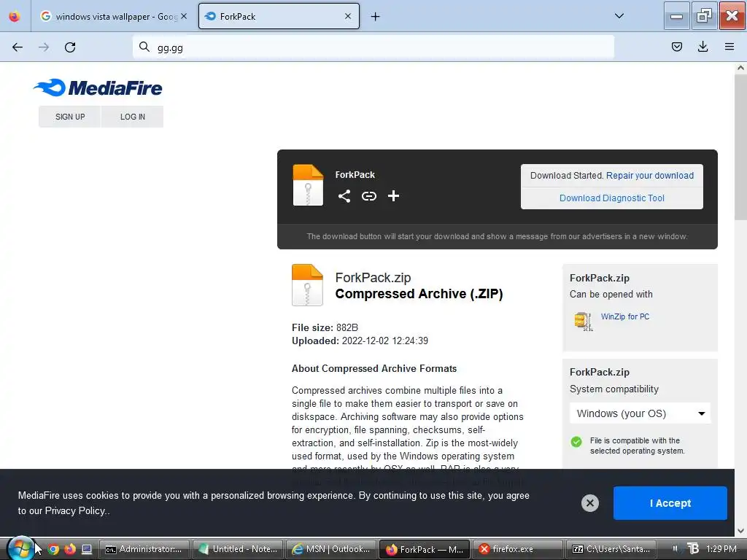Click the green compatibility checkmark icon
747x560 pixels.
(x=576, y=442)
